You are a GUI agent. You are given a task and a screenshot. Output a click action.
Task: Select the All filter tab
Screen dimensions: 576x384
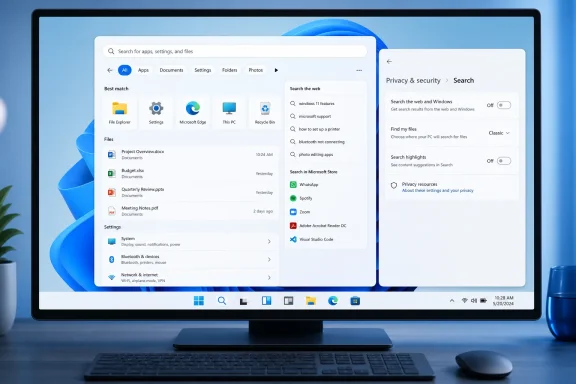tap(125, 70)
